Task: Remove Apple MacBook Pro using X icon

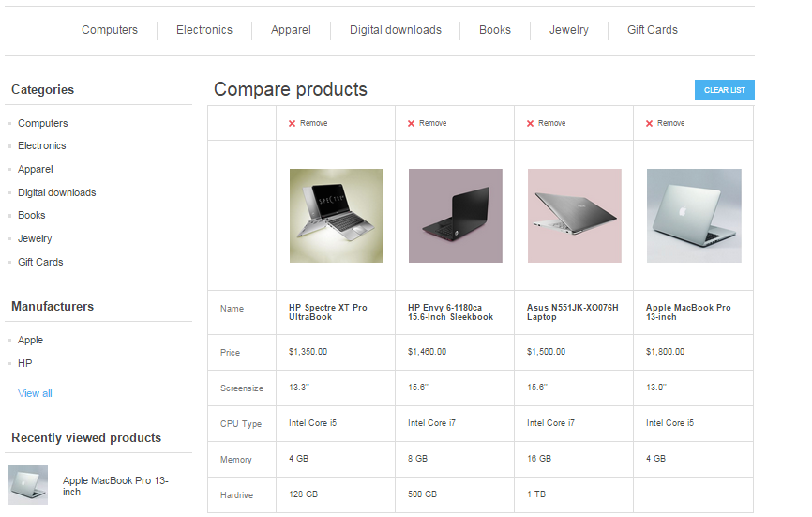Action: (650, 123)
